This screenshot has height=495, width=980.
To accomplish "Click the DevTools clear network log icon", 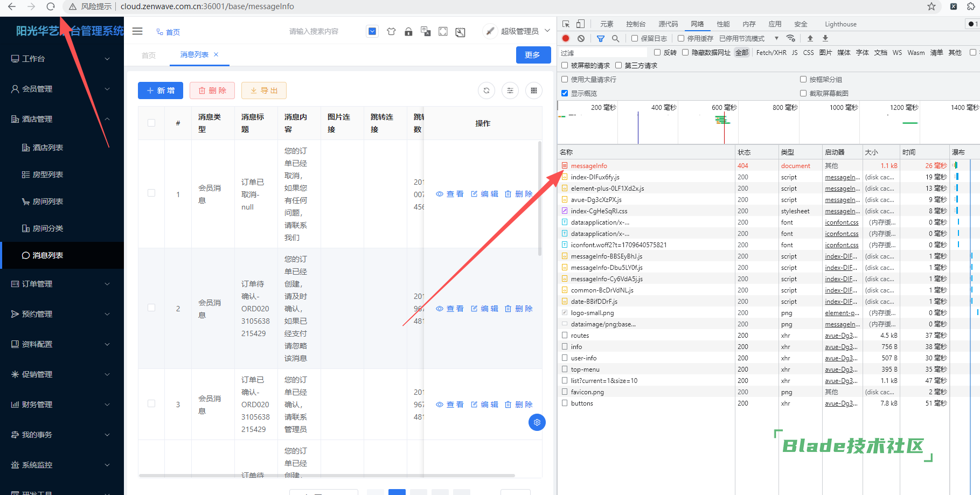I will pos(581,38).
